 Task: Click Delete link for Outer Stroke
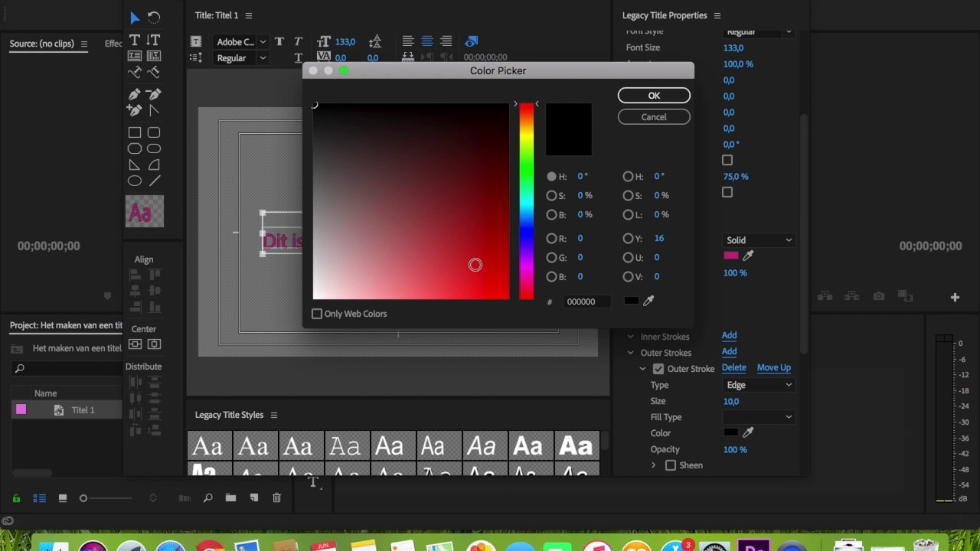[733, 368]
